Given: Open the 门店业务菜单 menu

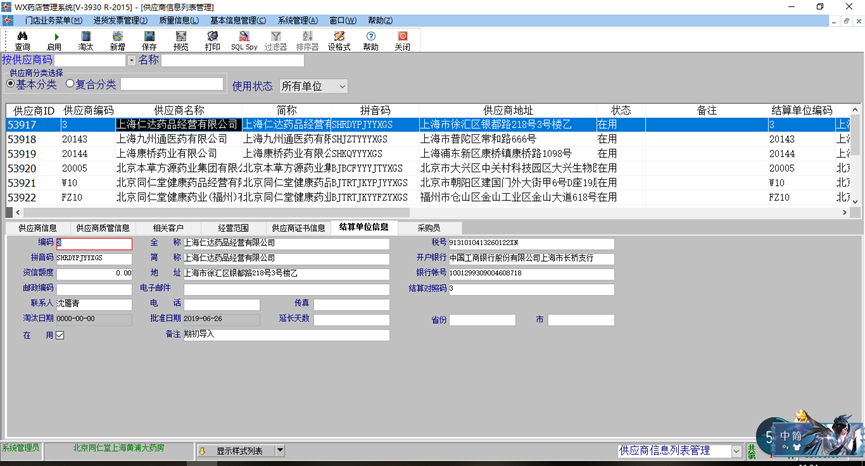Looking at the screenshot, I should pyautogui.click(x=53, y=20).
